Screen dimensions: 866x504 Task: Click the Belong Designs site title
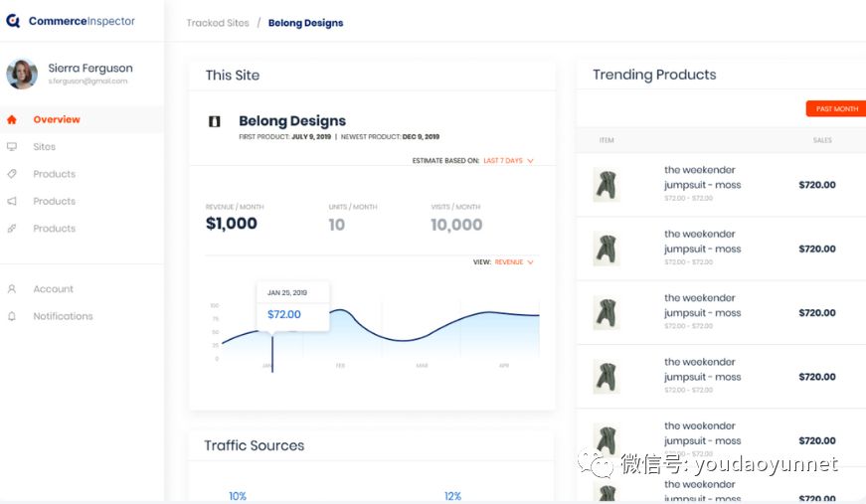click(292, 121)
